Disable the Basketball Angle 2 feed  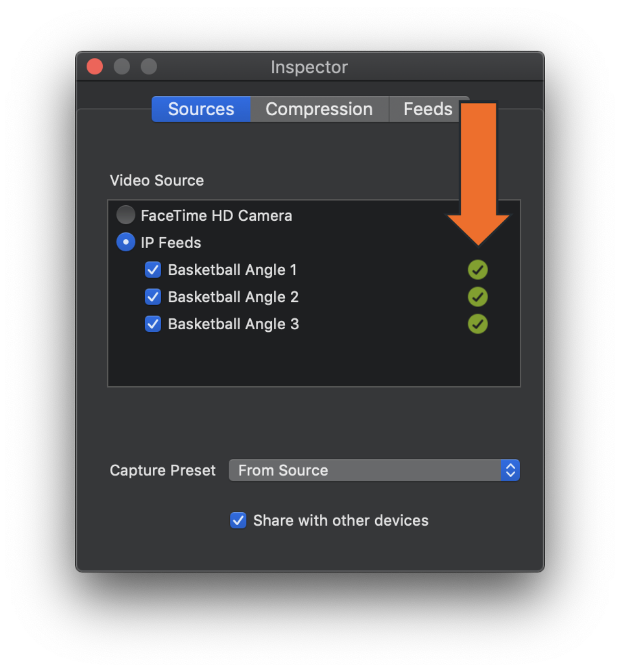153,297
